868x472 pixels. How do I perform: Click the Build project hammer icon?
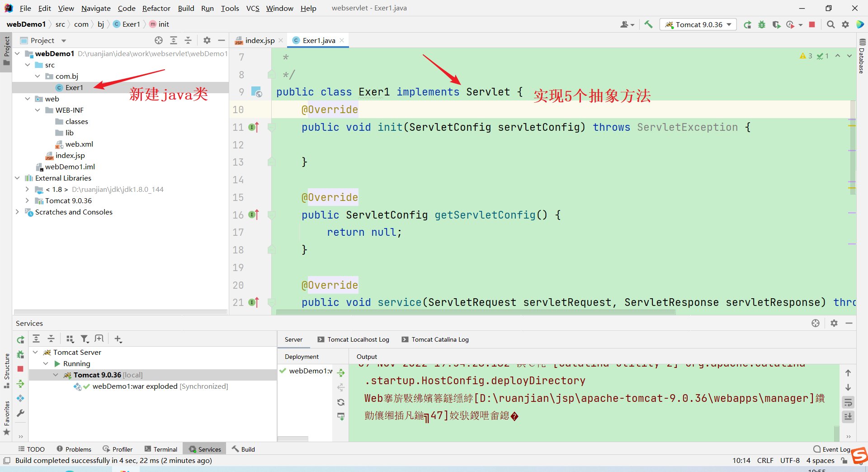(648, 24)
